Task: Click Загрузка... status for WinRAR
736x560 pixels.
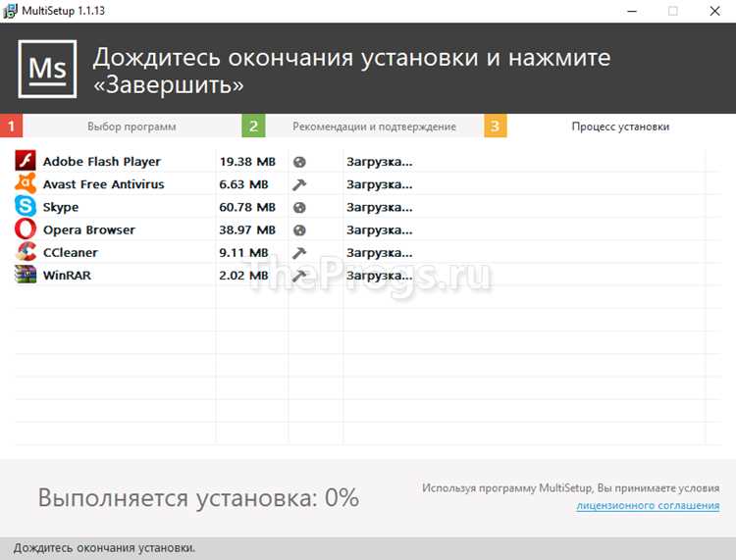Action: [379, 276]
